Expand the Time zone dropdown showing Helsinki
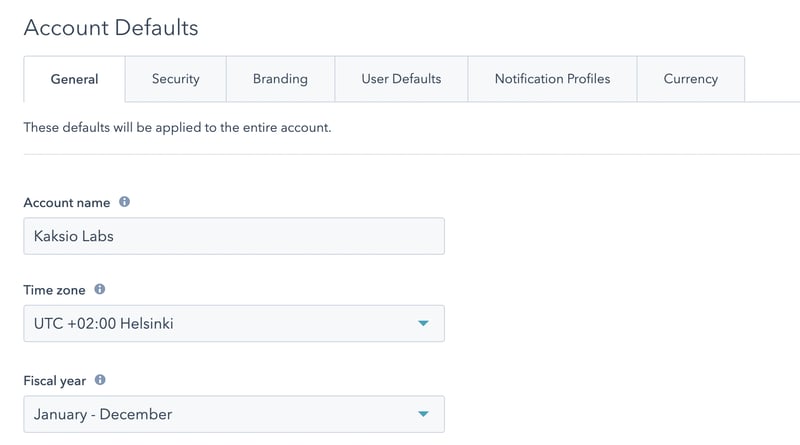This screenshot has height=445, width=800. coord(234,324)
